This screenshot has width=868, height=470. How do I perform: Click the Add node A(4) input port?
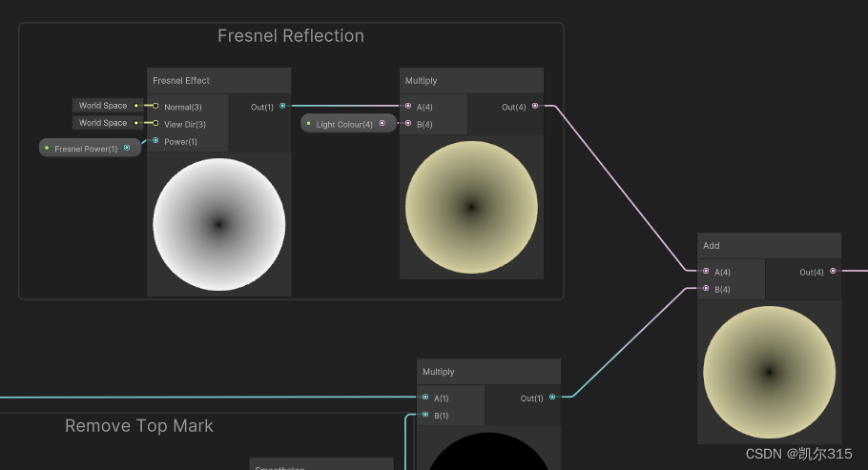click(706, 271)
